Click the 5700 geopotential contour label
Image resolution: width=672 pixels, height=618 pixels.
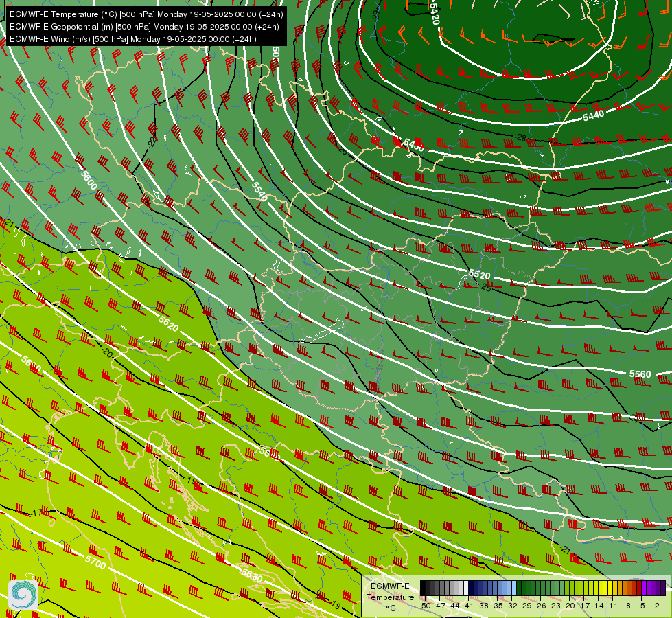point(95,562)
